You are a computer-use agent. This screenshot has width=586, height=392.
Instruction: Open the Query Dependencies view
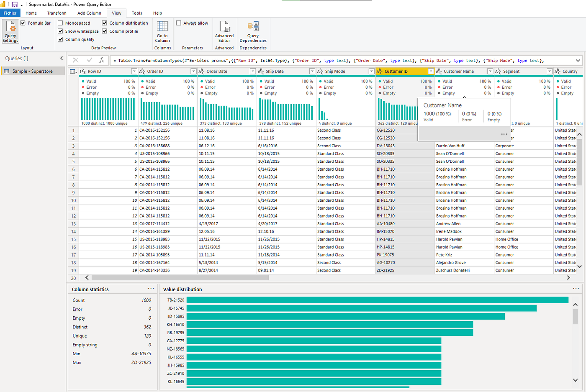(x=253, y=31)
